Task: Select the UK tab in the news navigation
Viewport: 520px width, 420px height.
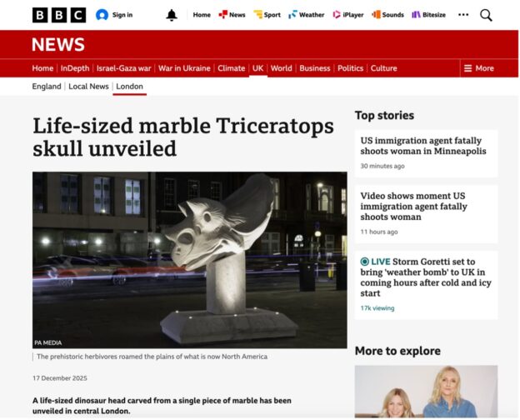Action: coord(258,68)
